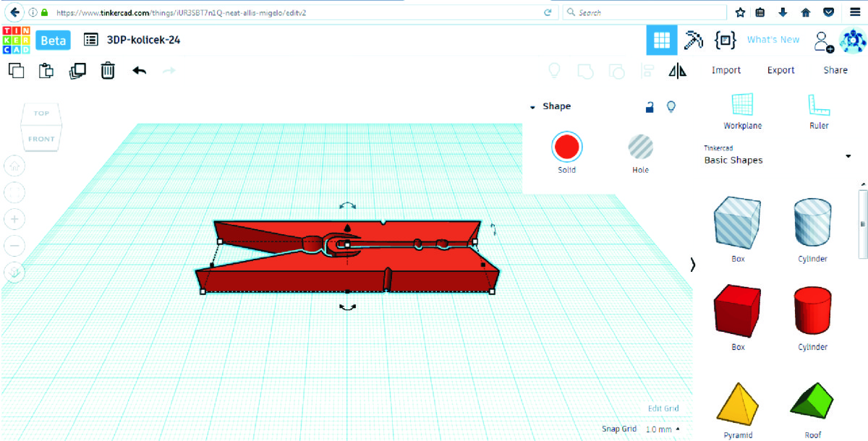Select the Workplane tool
868x441 pixels.
[x=743, y=111]
